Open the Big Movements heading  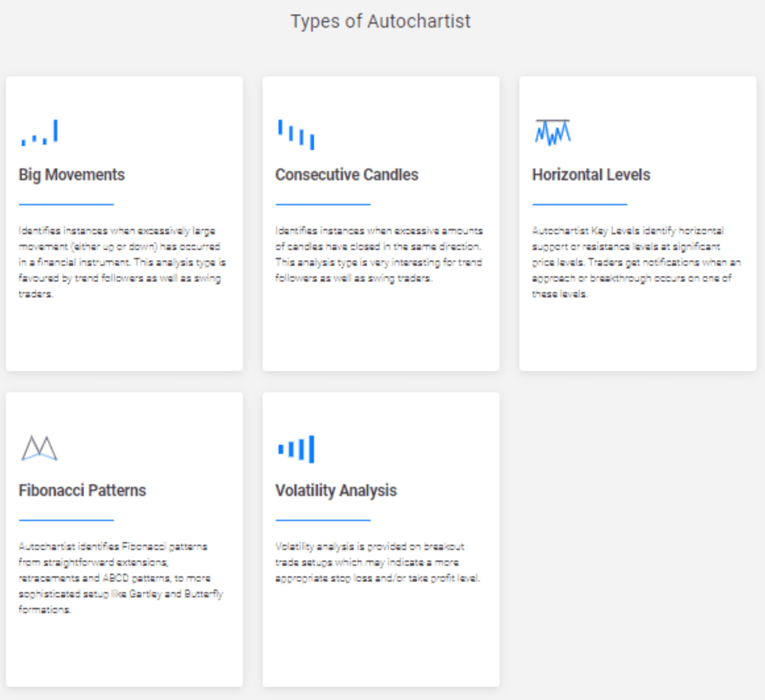pos(72,175)
